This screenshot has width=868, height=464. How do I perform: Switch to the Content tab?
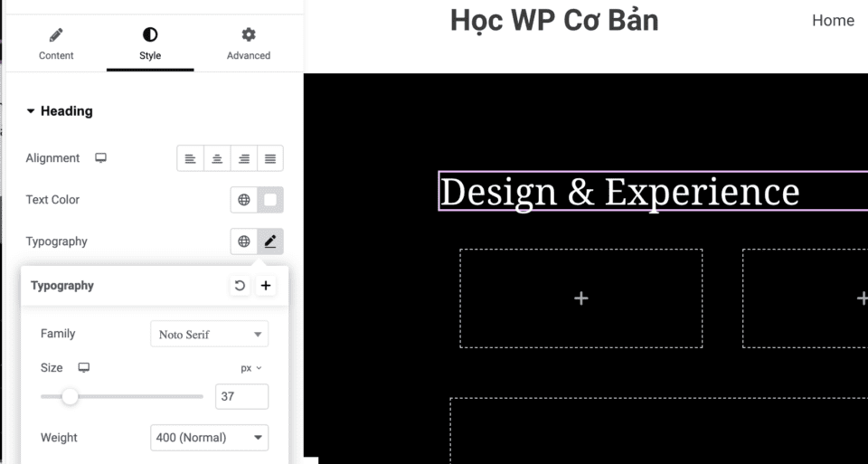pos(56,43)
